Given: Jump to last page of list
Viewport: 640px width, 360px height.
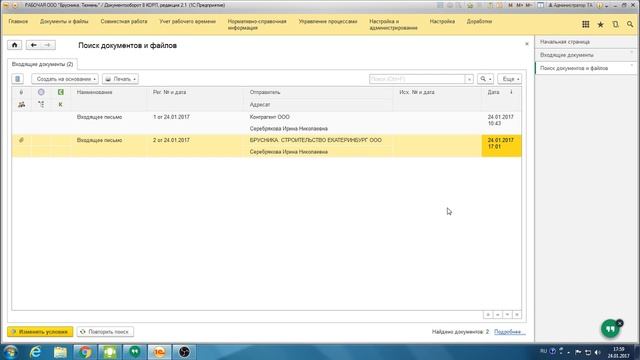Looking at the screenshot, I should point(517,315).
